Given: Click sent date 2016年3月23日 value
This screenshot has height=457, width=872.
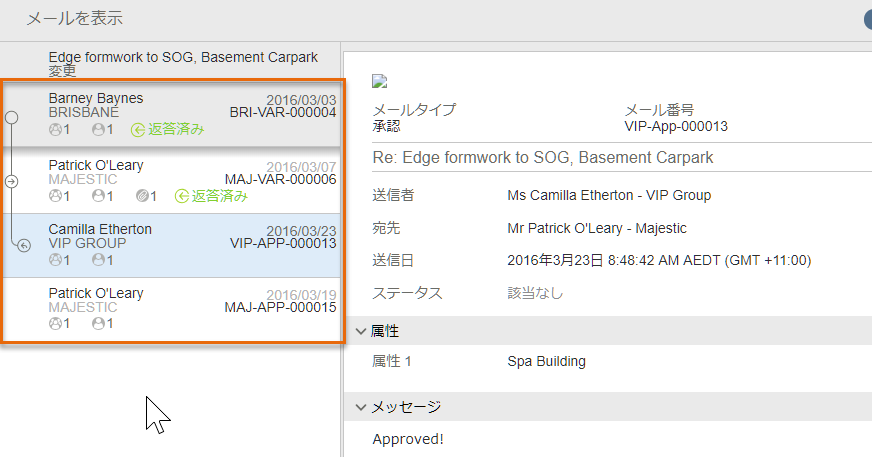Looking at the screenshot, I should click(x=659, y=260).
